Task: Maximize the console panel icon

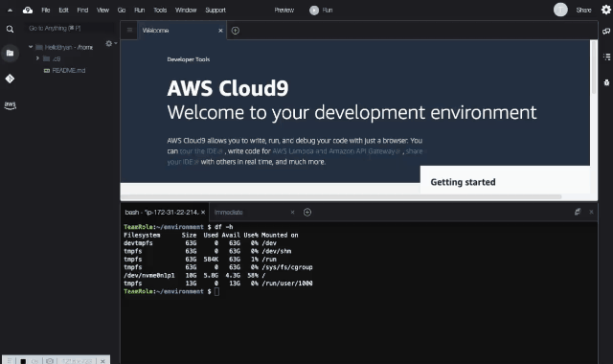Action: [578, 212]
